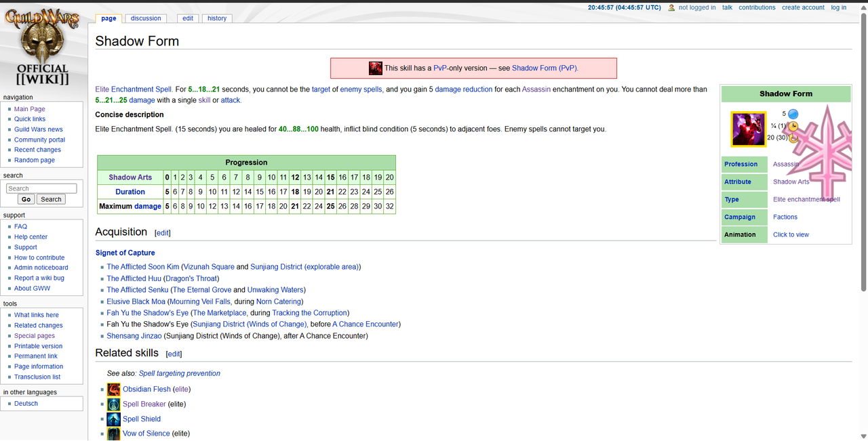Edit the Related skills section
The height and width of the screenshot is (441, 868).
pos(174,354)
